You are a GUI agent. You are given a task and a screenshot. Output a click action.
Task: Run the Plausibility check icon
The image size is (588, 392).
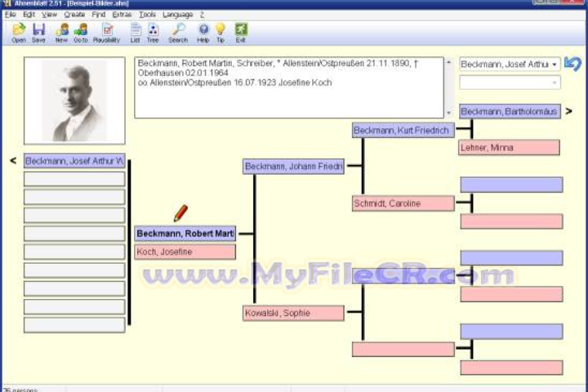tap(106, 33)
